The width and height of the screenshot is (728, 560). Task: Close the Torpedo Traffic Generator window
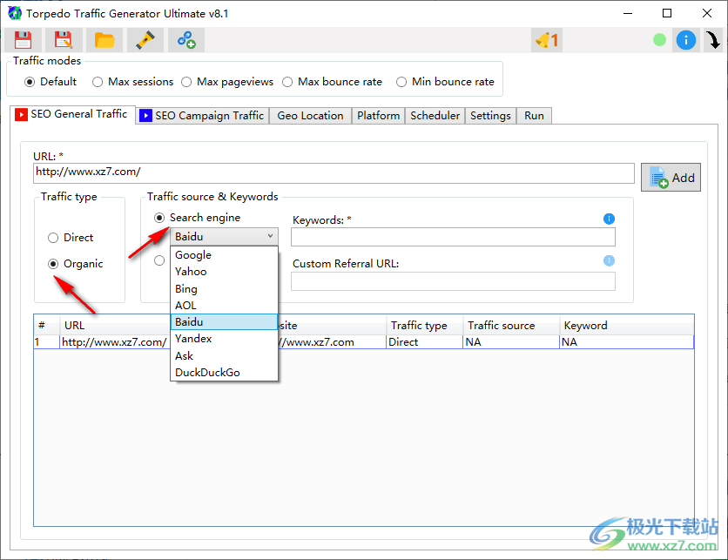707,13
